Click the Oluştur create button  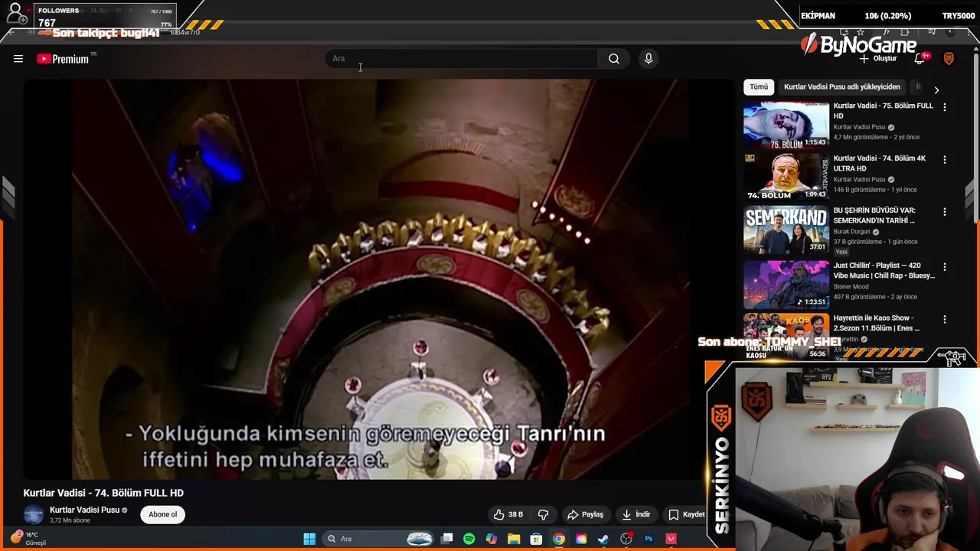click(877, 59)
